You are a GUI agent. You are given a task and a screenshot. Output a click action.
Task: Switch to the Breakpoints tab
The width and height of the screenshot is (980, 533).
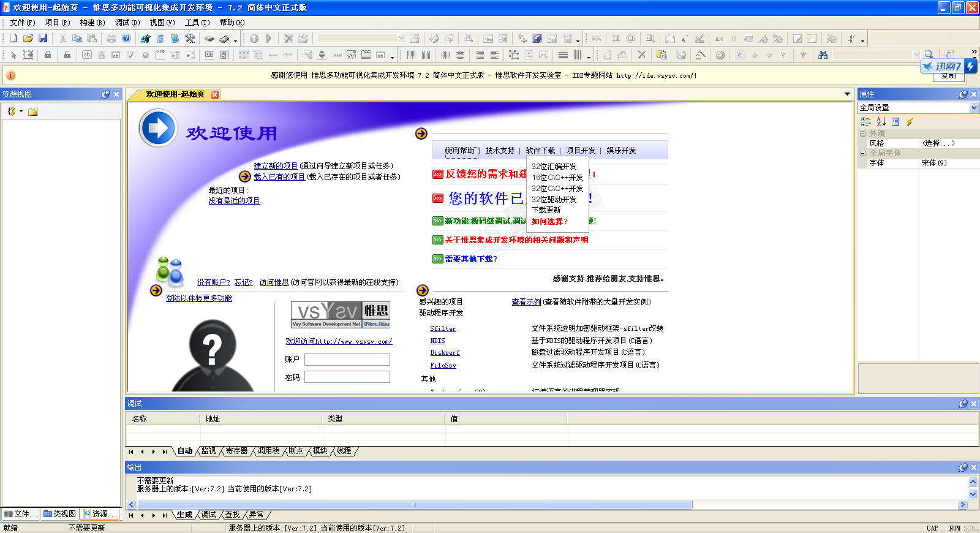coord(296,451)
